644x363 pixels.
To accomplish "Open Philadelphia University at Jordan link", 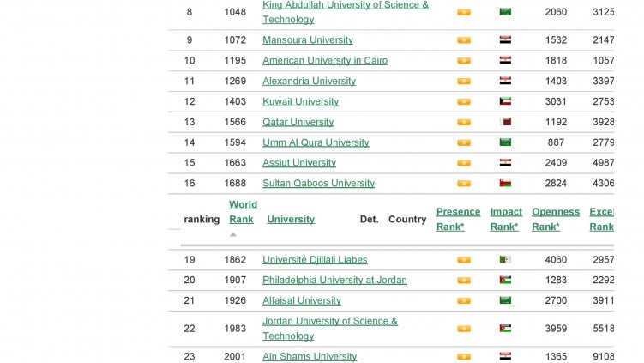I will pos(334,280).
